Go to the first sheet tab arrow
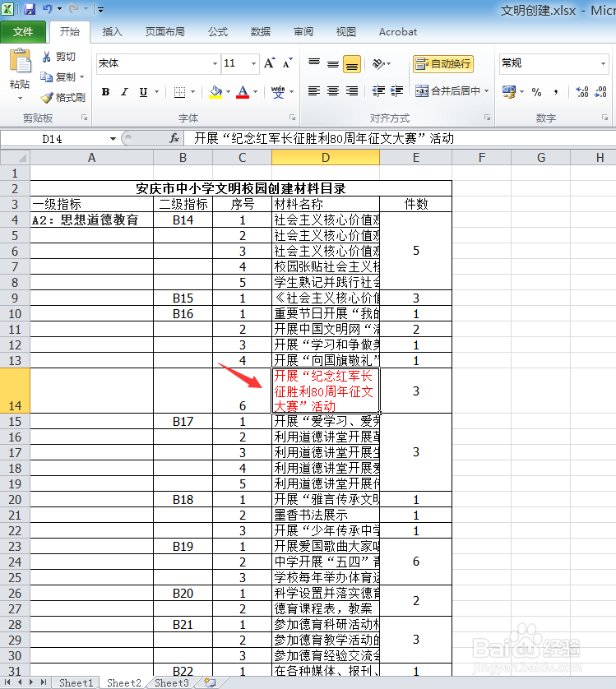Viewport: 616px width, 689px height. click(7, 682)
